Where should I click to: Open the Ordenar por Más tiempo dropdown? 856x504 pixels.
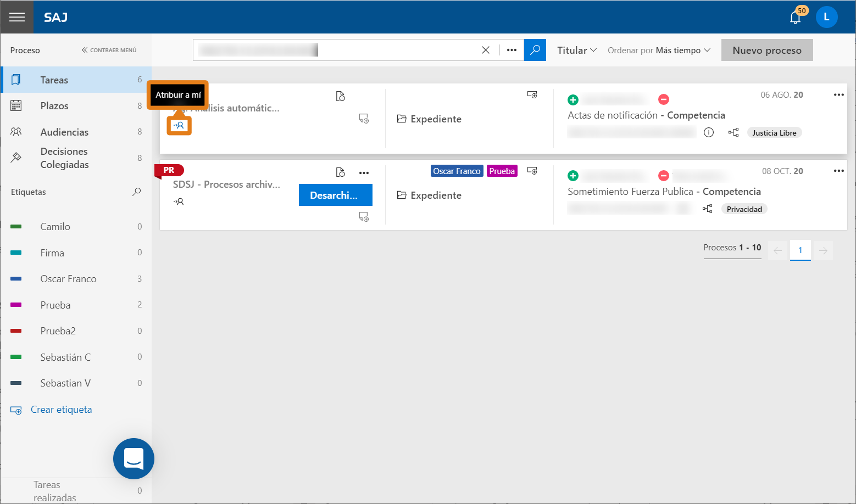pyautogui.click(x=659, y=50)
